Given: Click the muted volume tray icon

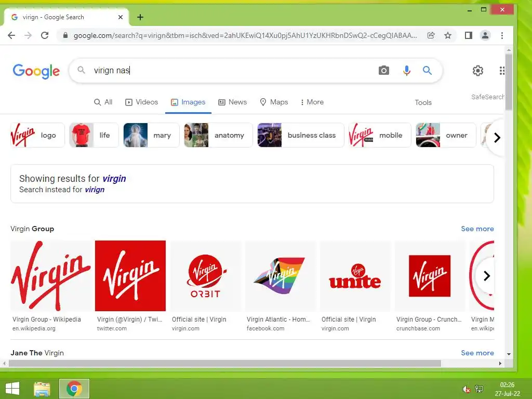Looking at the screenshot, I should pos(466,389).
